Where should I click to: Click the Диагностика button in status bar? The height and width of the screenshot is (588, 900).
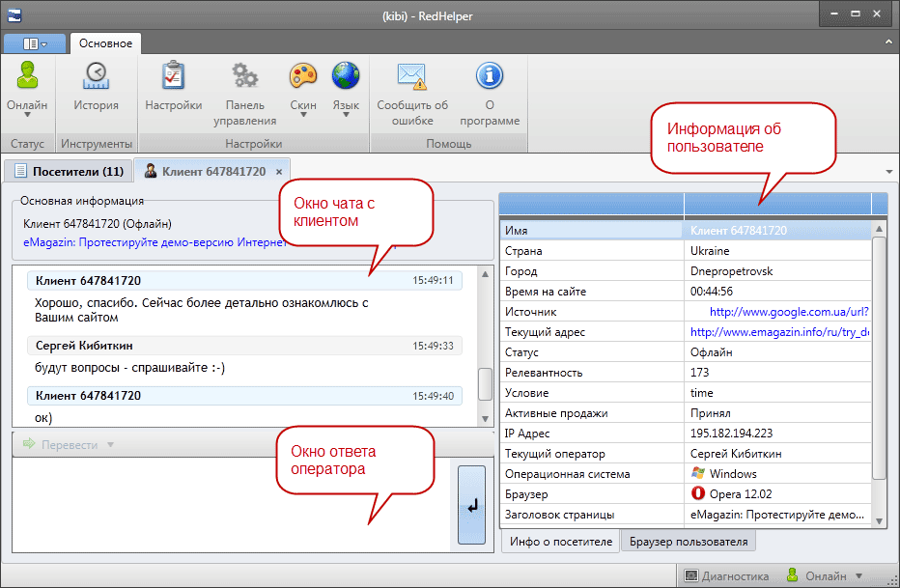pos(726,576)
